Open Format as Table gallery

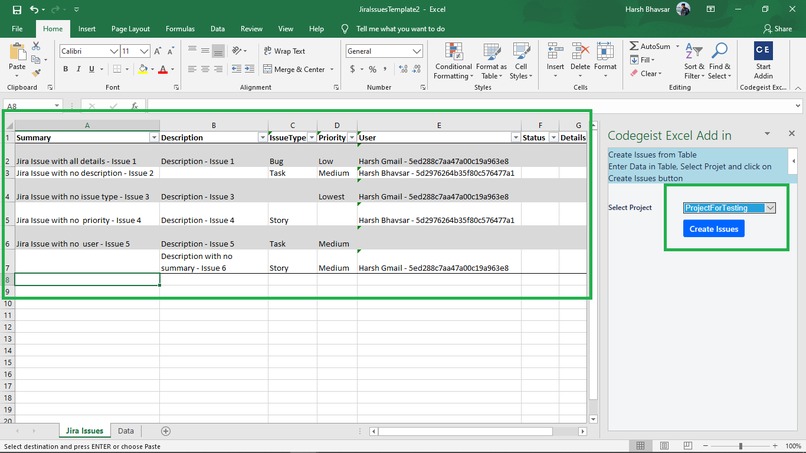pos(491,61)
